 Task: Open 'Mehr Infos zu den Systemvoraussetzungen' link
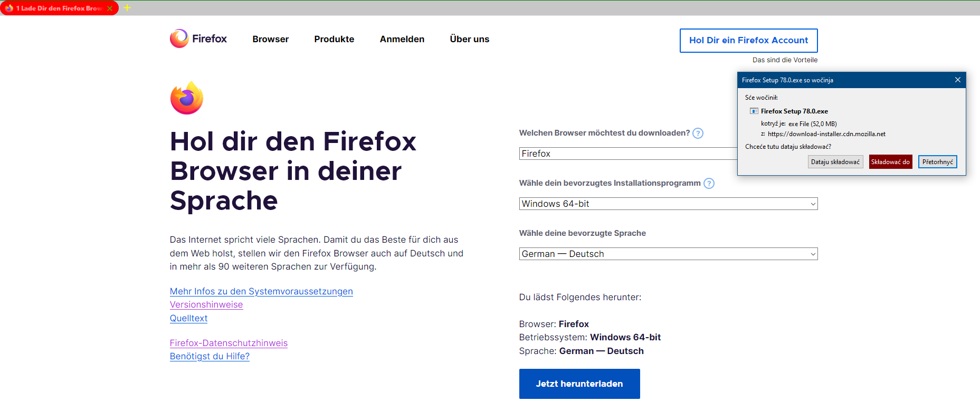pos(261,291)
